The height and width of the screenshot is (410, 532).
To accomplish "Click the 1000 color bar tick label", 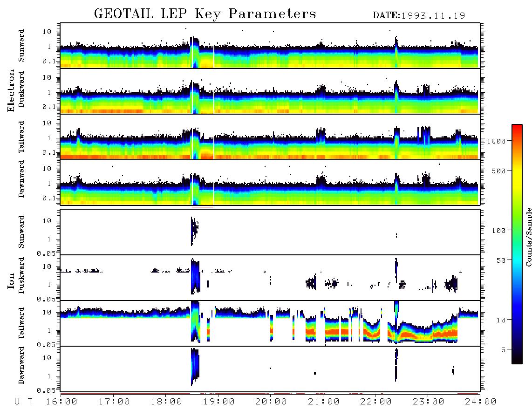I will click(497, 141).
